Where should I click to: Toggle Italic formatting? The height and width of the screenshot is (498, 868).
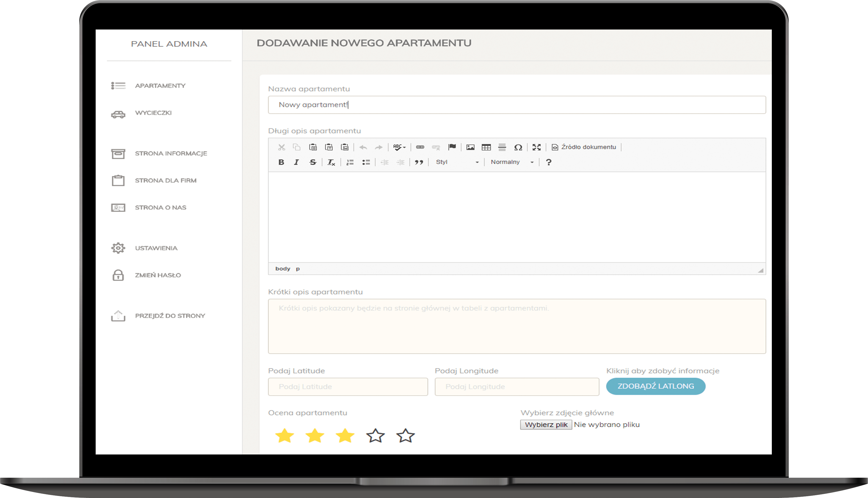(x=296, y=162)
